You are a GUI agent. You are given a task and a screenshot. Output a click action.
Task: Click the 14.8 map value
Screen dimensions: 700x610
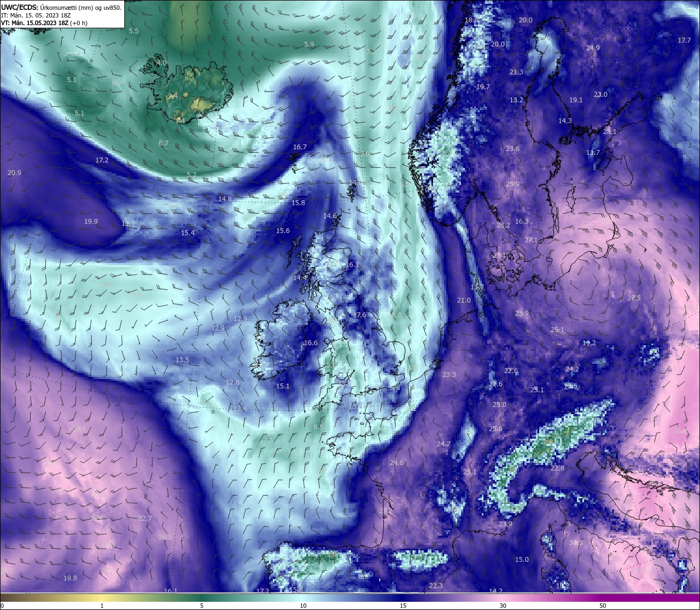[x=225, y=199]
